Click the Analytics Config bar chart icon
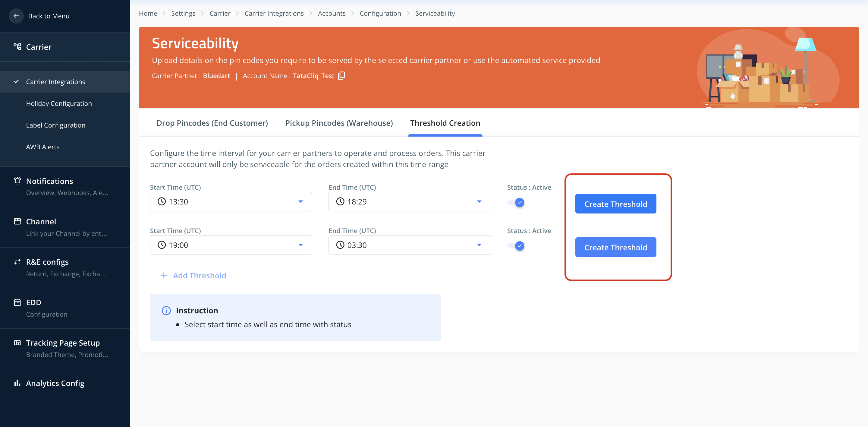 coord(17,383)
